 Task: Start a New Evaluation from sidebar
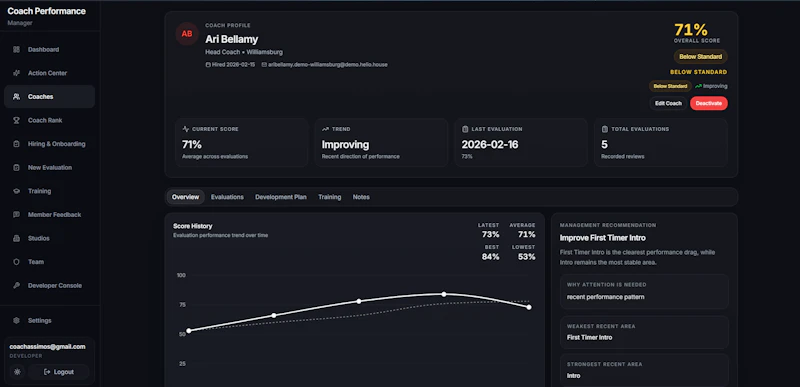pyautogui.click(x=49, y=167)
